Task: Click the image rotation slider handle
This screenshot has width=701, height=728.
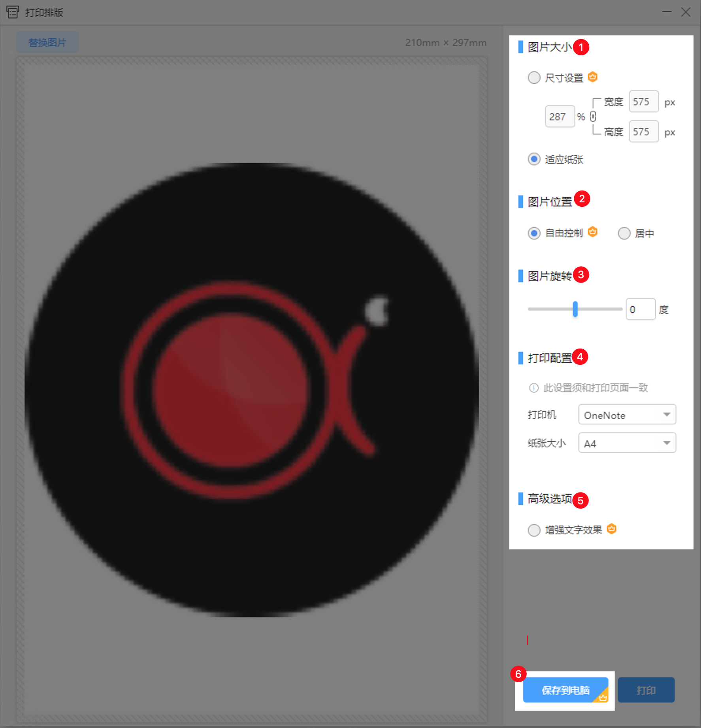Action: pos(575,309)
